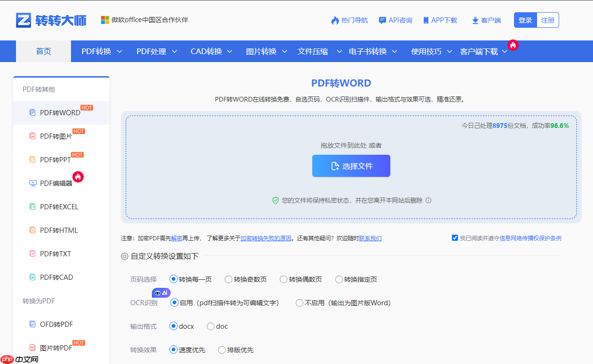This screenshot has width=593, height=364.
Task: Click the download icon beside 客户端
Action: 475,20
